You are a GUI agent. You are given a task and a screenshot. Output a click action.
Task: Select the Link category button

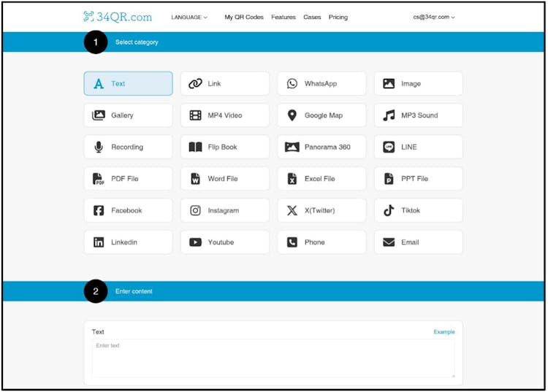(224, 84)
